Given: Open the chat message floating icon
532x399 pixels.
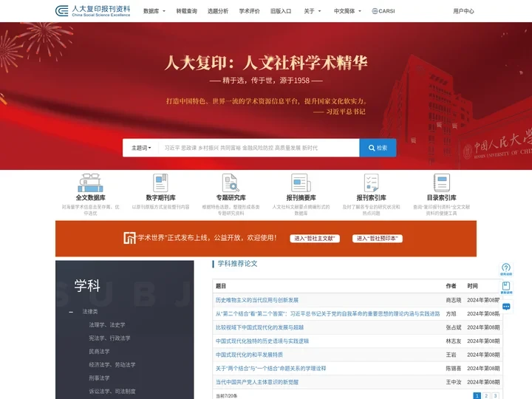Looking at the screenshot, I should coord(506,307).
